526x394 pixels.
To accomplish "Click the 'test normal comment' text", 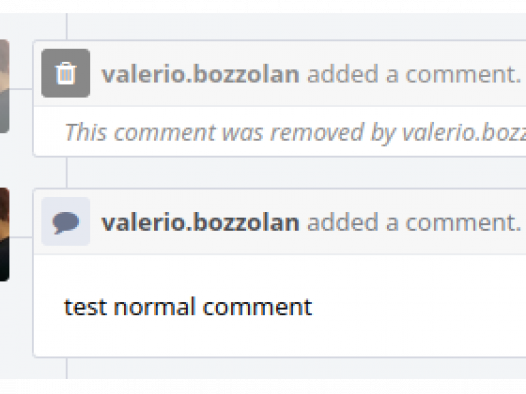I will click(x=188, y=307).
